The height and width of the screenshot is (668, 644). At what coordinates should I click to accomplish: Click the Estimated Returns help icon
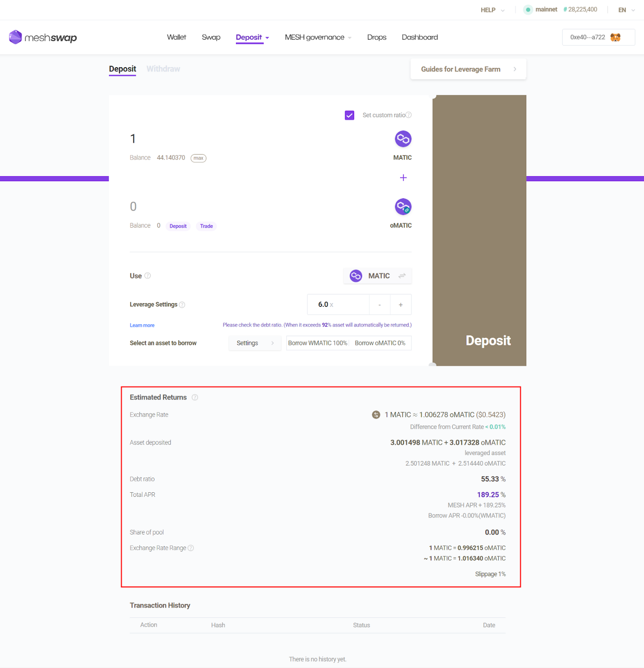click(195, 397)
